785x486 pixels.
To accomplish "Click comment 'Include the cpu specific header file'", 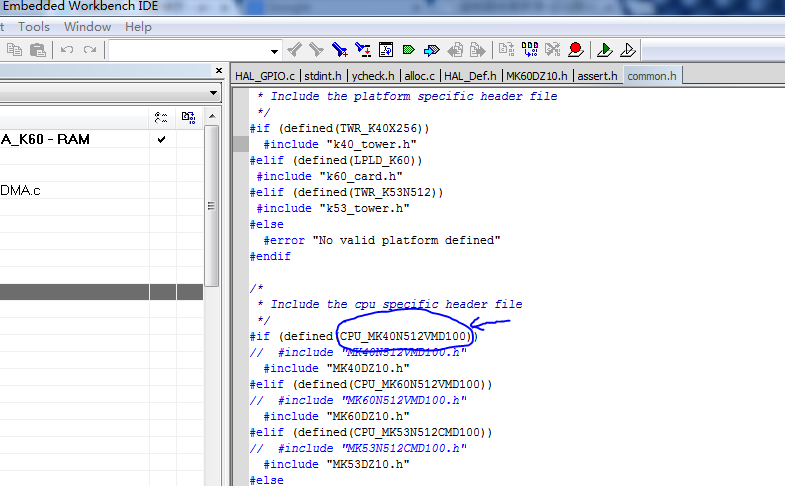I will 397,304.
